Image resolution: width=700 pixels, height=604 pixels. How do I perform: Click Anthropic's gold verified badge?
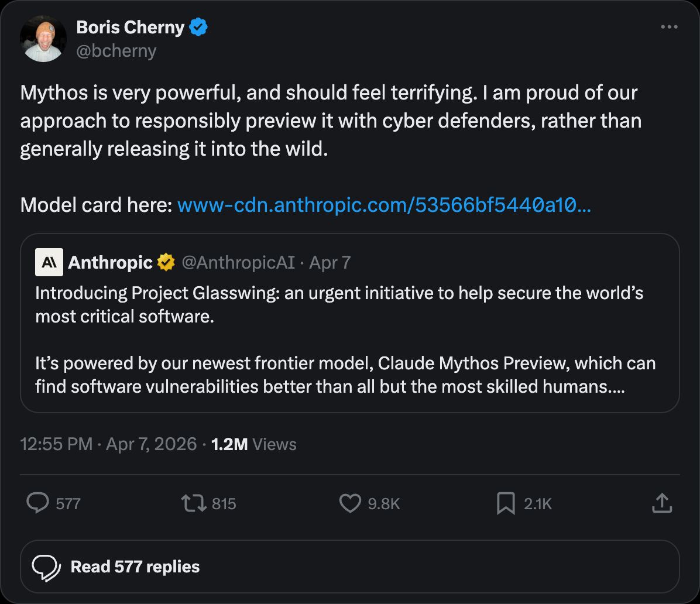click(x=166, y=262)
